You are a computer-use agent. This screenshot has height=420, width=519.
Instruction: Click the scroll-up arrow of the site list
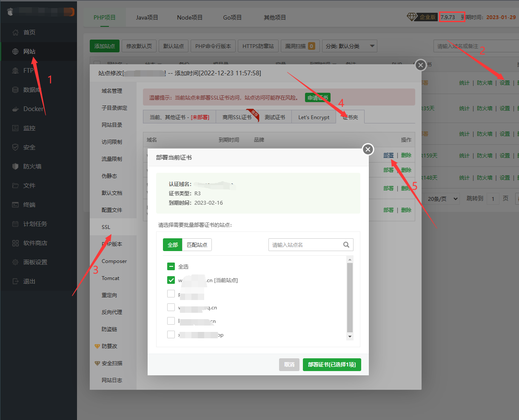[x=350, y=259]
